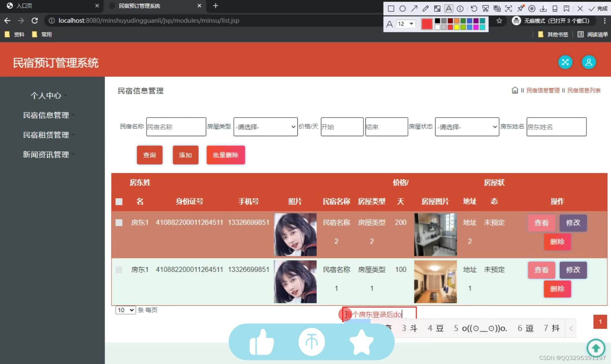The width and height of the screenshot is (611, 364).
Task: Click the 批量删除 batch delete button
Action: [x=226, y=155]
